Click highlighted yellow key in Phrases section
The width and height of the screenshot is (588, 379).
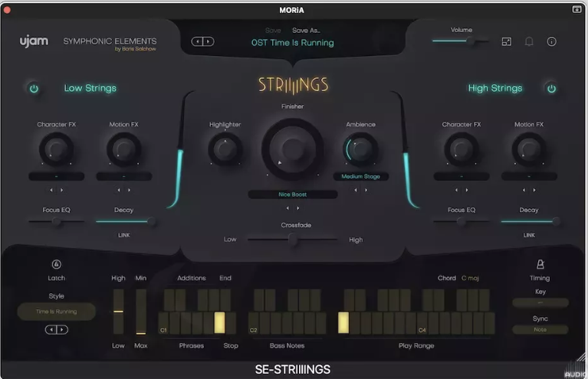(x=219, y=323)
